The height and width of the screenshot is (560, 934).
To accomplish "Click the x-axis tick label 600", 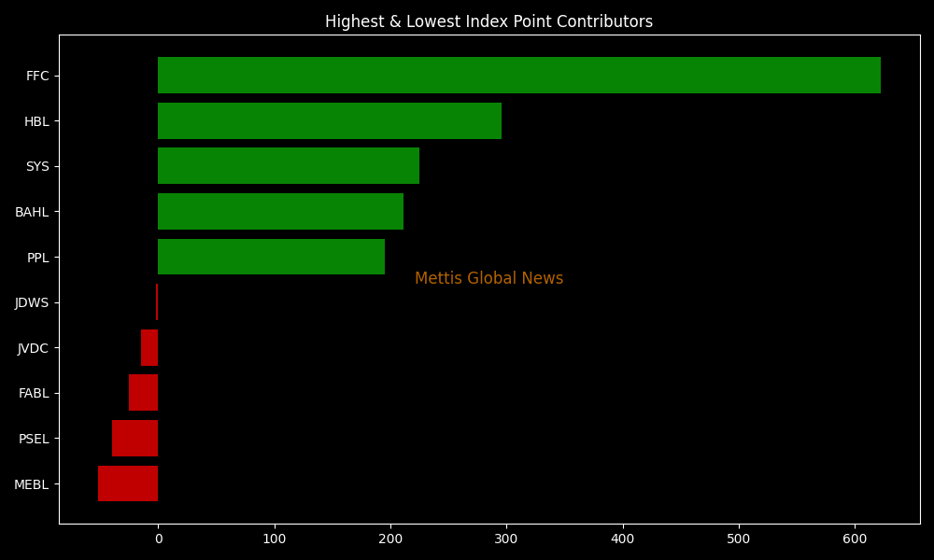I will (856, 539).
